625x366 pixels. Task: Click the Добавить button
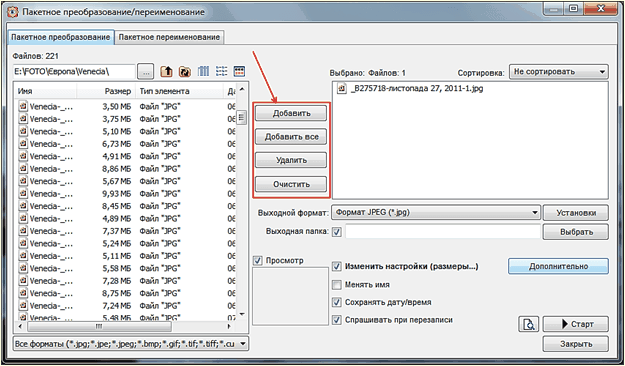(x=291, y=113)
